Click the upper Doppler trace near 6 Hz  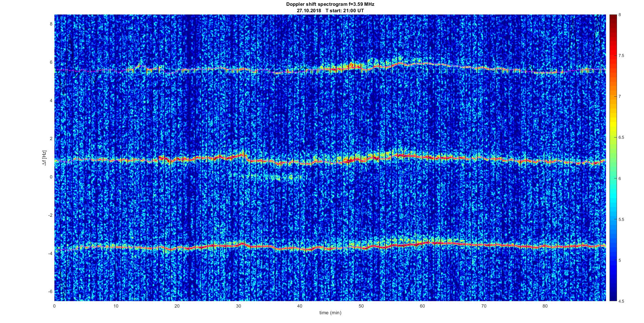330,68
